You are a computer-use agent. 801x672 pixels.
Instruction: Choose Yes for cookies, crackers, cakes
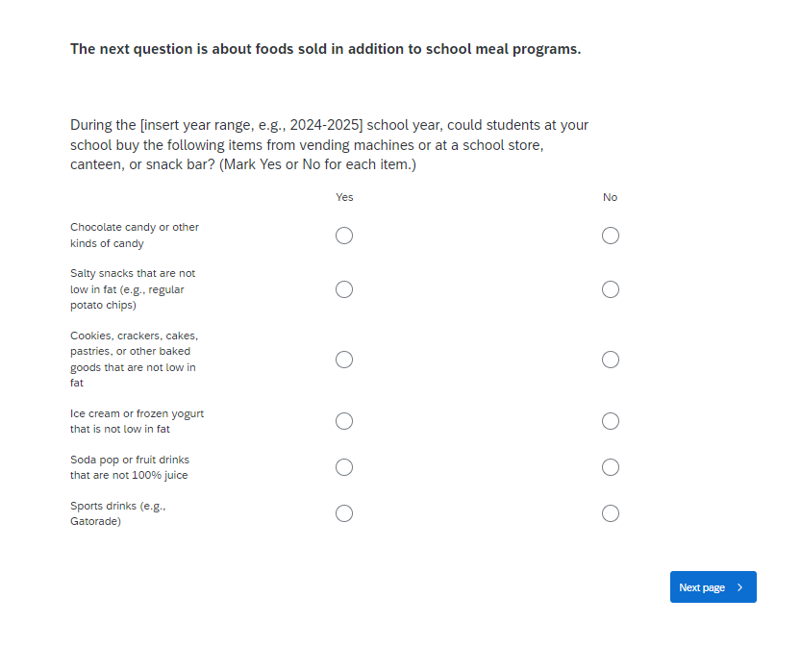click(x=344, y=360)
